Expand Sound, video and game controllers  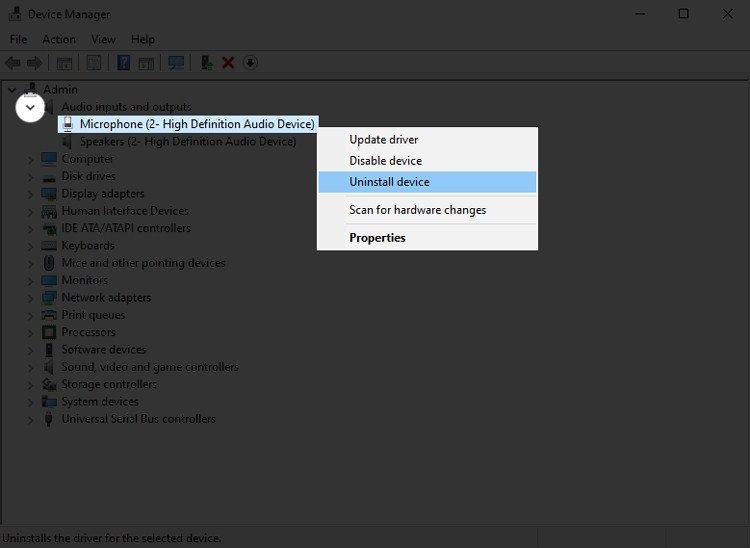coord(30,367)
